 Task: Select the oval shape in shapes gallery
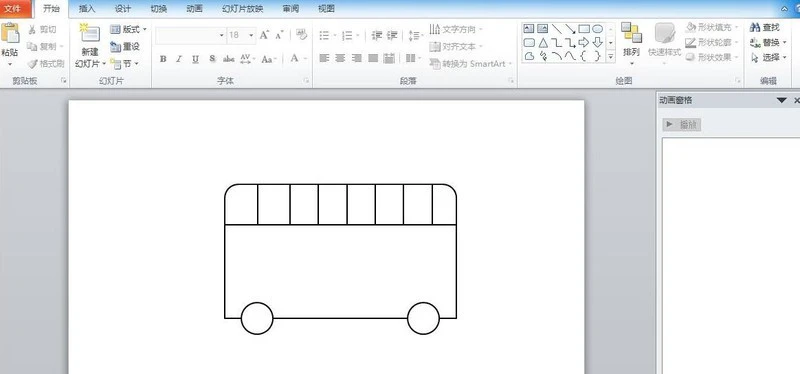[x=597, y=29]
